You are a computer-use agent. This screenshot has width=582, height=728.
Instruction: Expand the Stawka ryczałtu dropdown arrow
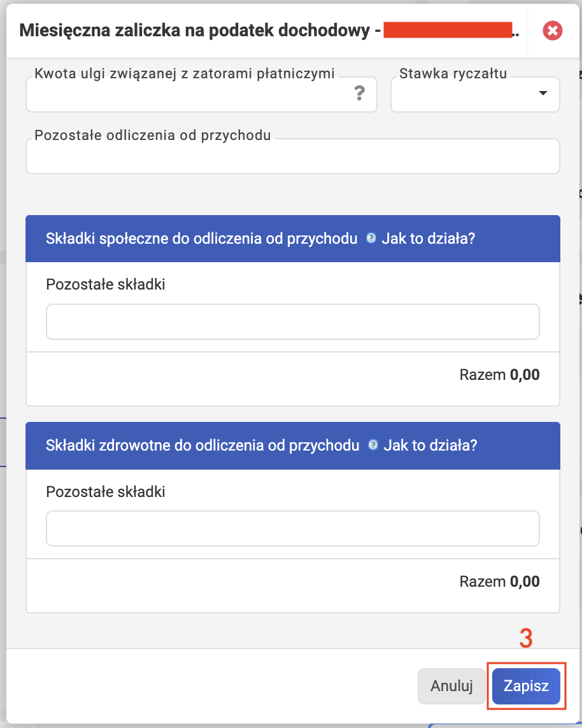543,94
